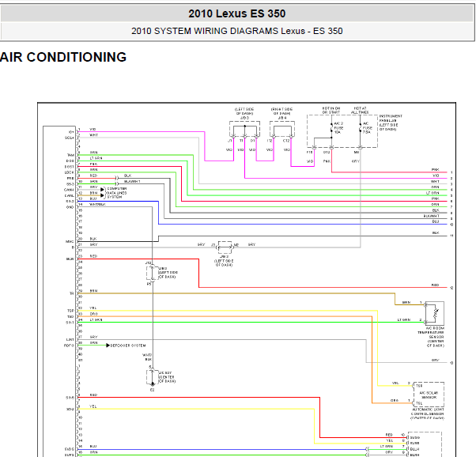Click the 'J12' connector label

pyautogui.click(x=148, y=263)
